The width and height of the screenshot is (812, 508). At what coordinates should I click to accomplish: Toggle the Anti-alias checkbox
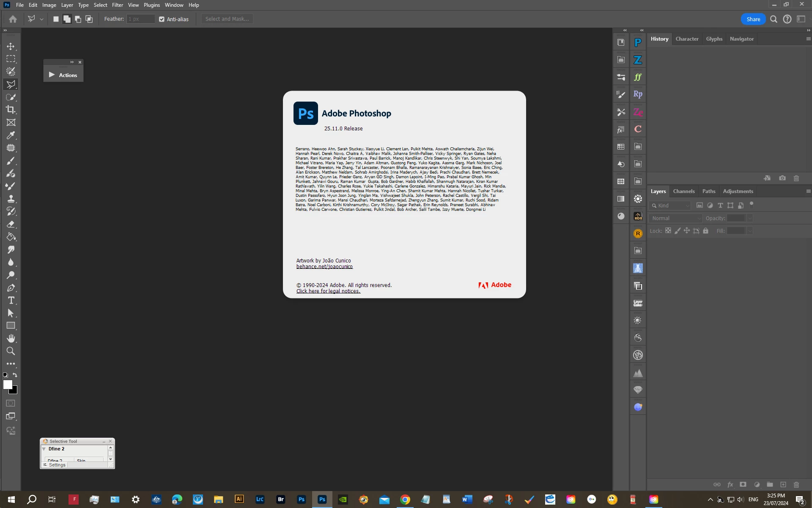(162, 19)
